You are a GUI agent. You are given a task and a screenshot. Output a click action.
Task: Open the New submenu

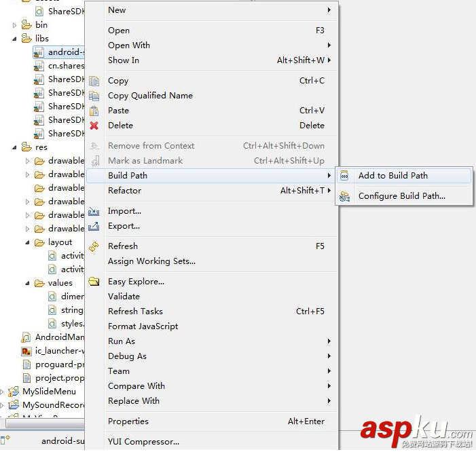tap(213, 10)
